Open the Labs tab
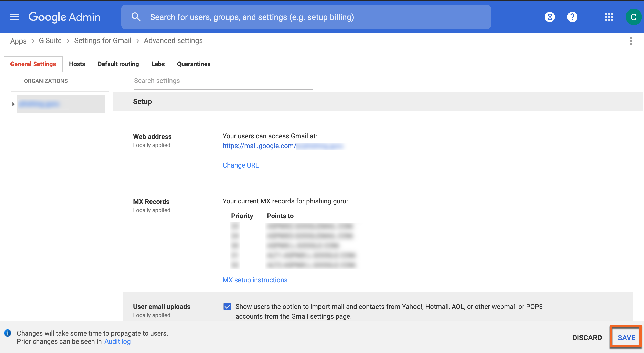 coord(158,64)
